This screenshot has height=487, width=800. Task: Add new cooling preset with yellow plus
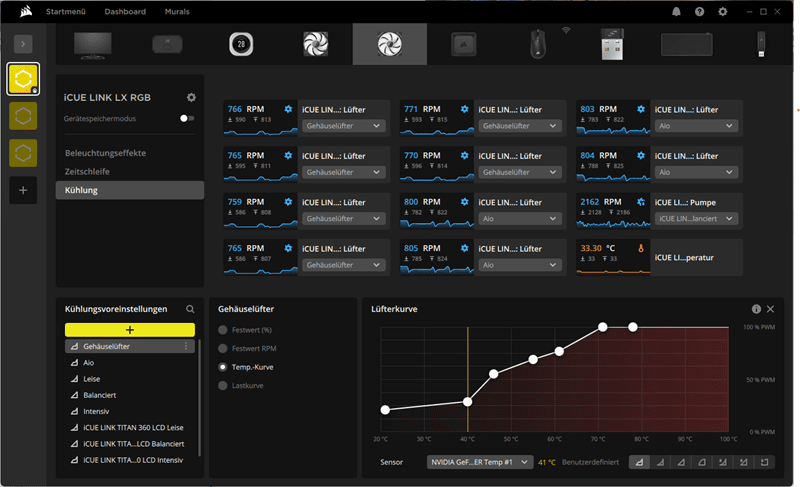click(x=130, y=330)
